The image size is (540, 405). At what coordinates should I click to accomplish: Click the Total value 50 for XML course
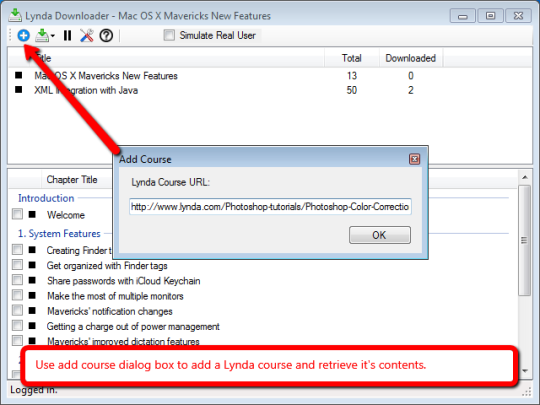(x=352, y=90)
